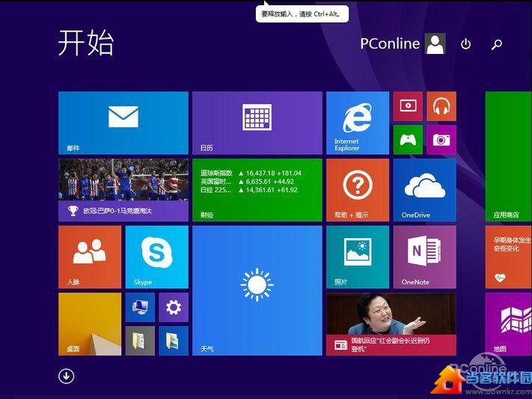Image resolution: width=532 pixels, height=399 pixels.
Task: Click the Power options button
Action: coord(466,44)
